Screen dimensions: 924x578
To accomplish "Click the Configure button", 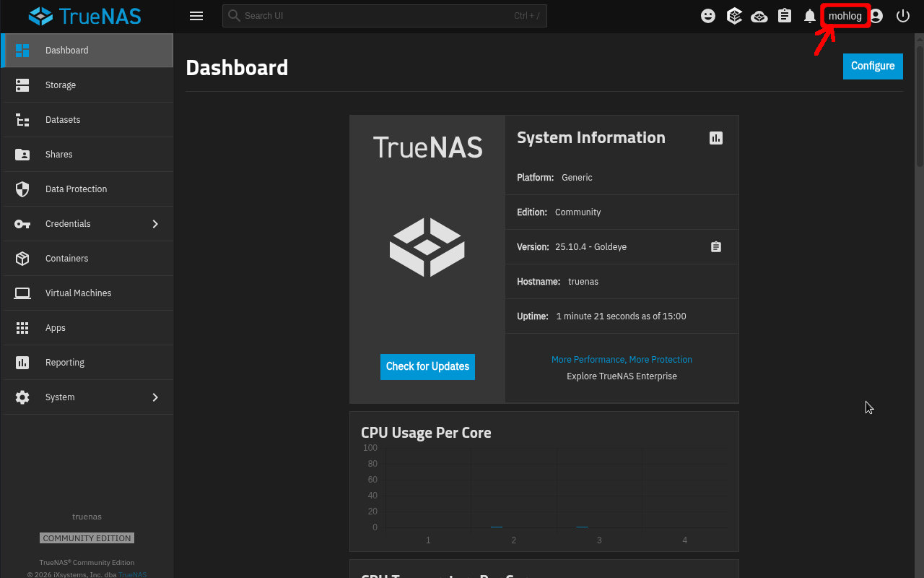I will [873, 66].
